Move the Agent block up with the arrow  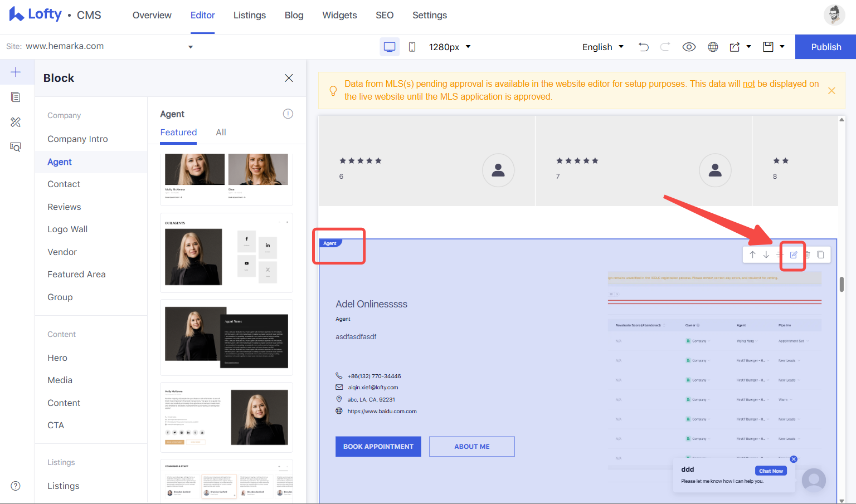coord(752,255)
